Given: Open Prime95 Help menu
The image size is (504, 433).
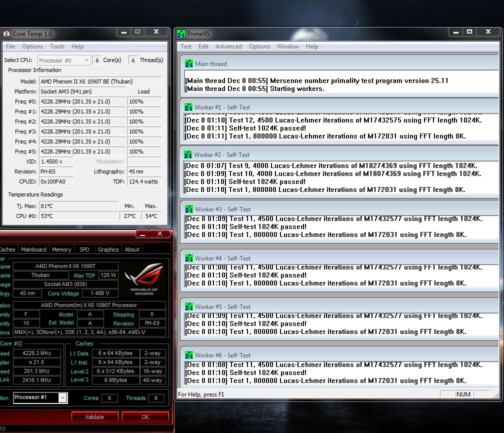Looking at the screenshot, I should click(312, 46).
